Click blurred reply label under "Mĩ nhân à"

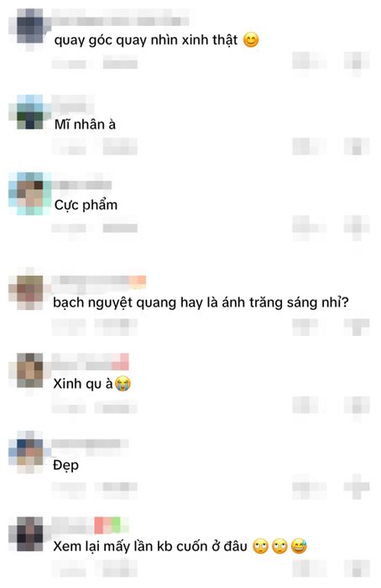pos(120,146)
